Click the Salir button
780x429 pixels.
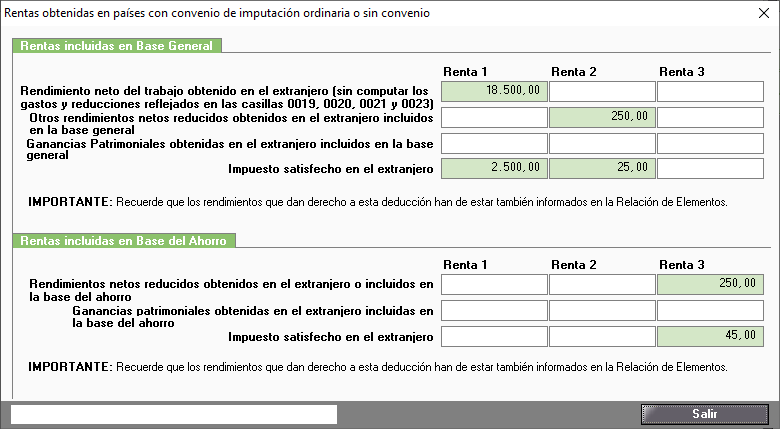(705, 414)
